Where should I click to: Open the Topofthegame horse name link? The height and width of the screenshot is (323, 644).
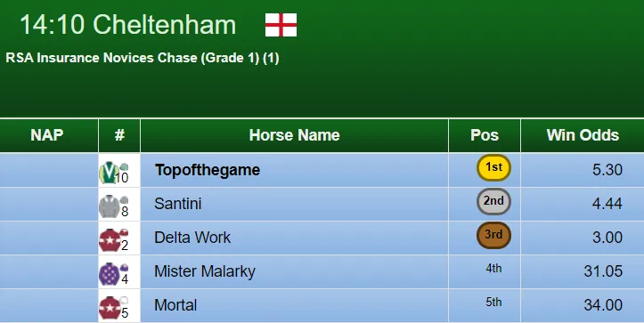[208, 170]
